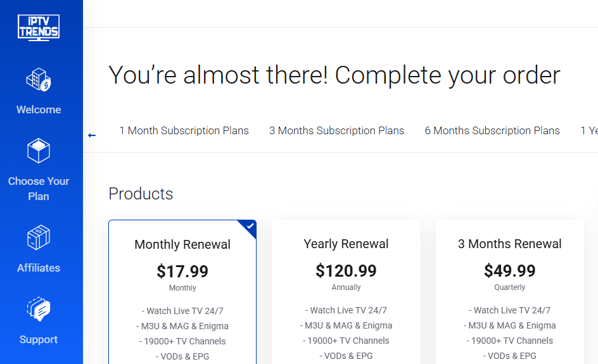Switch to 1 Month Subscription Plans tab
Screen dimensions: 598x364
coord(184,131)
